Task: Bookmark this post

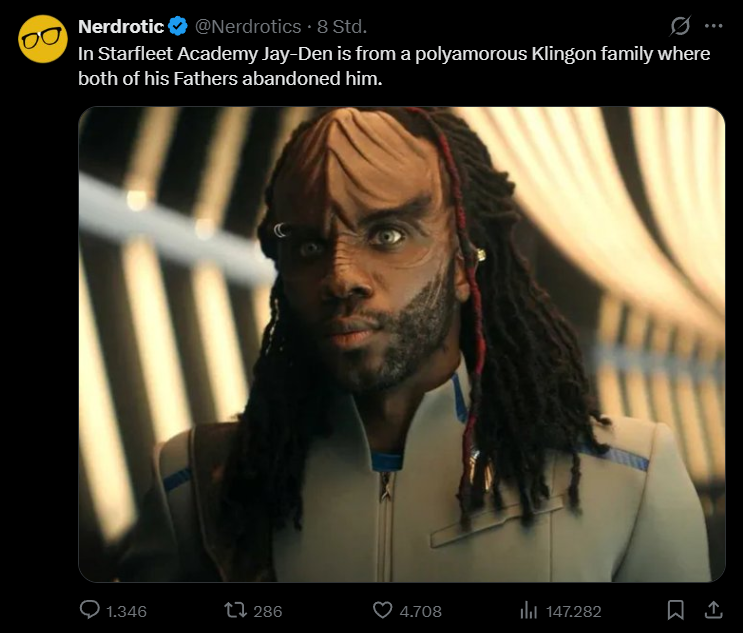Action: 676,609
